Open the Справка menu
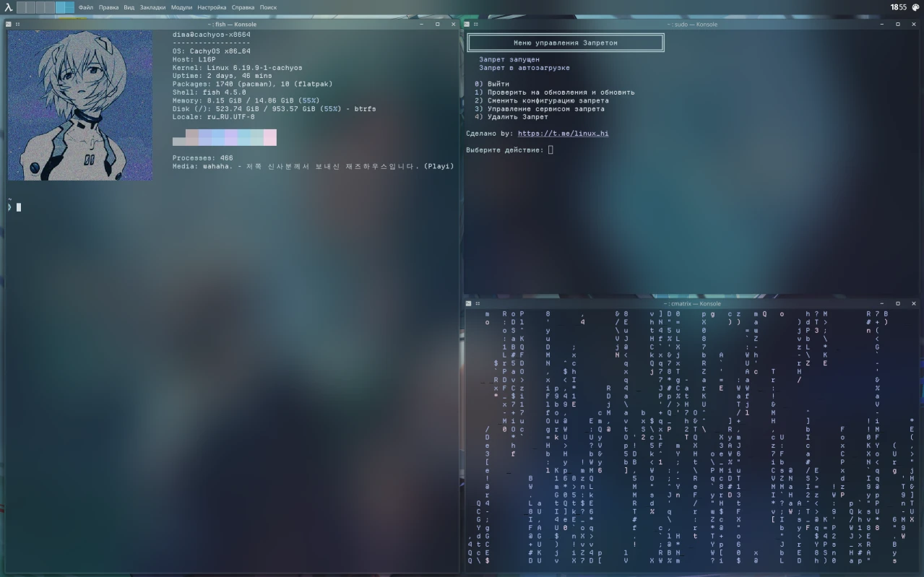This screenshot has height=577, width=924. [243, 7]
